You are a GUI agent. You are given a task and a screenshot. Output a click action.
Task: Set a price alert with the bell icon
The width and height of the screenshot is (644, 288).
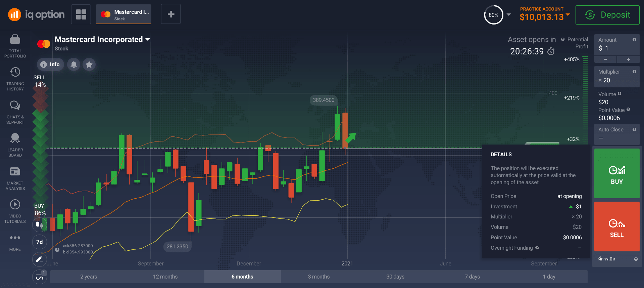[x=74, y=65]
